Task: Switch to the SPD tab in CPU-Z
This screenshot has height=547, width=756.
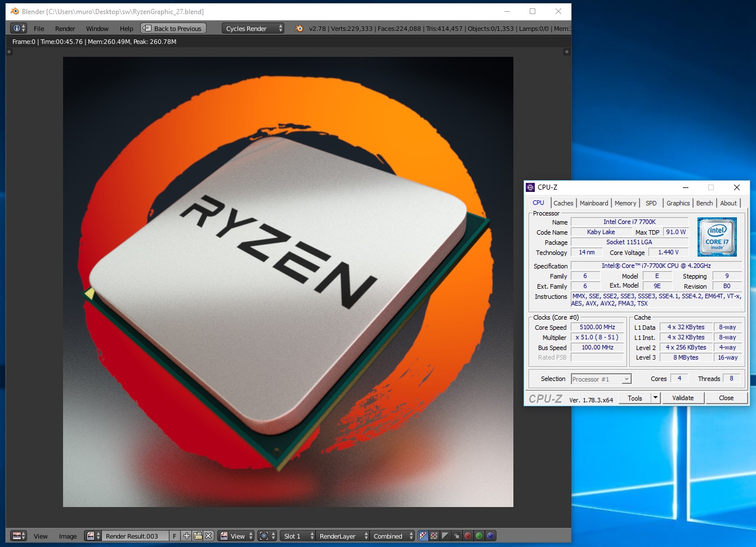Action: pyautogui.click(x=651, y=203)
